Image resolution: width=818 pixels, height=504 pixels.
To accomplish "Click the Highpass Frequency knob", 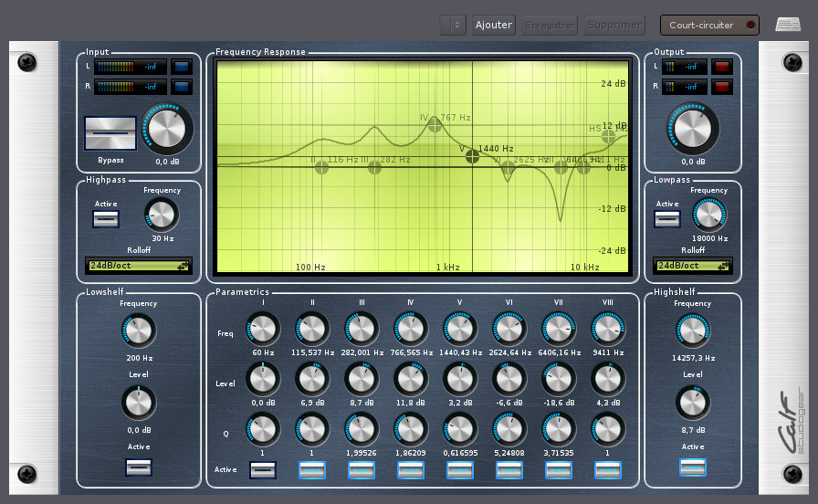I will (x=162, y=215).
